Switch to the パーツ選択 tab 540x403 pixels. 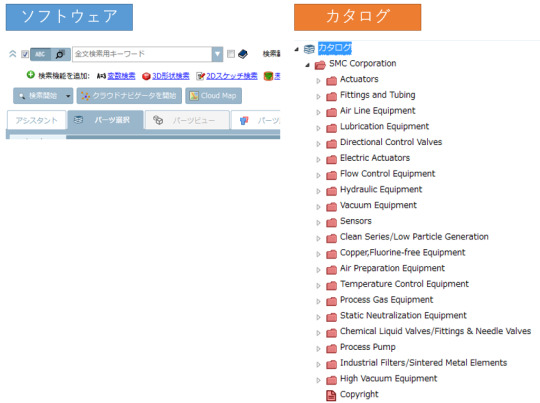[x=105, y=120]
